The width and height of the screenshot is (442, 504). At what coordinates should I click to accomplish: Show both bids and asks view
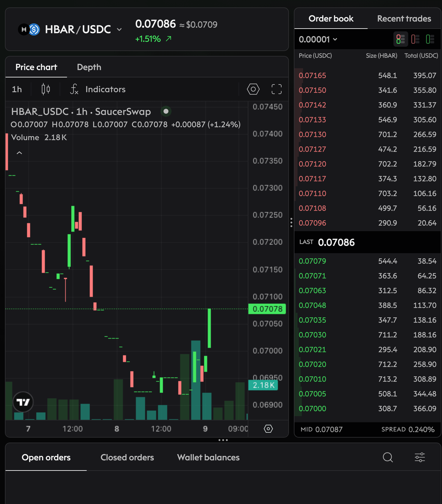tap(400, 39)
